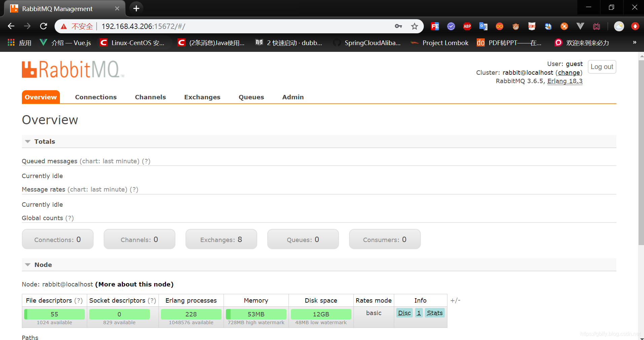
Task: Open the PDF转PPT bookmark
Action: pyautogui.click(x=509, y=43)
